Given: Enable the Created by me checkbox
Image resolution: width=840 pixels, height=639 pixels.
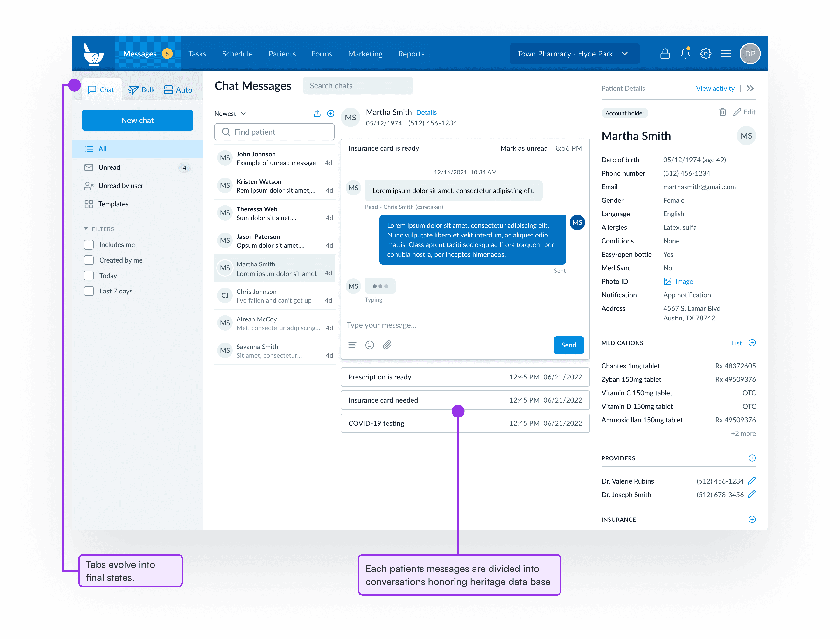Looking at the screenshot, I should pyautogui.click(x=89, y=260).
